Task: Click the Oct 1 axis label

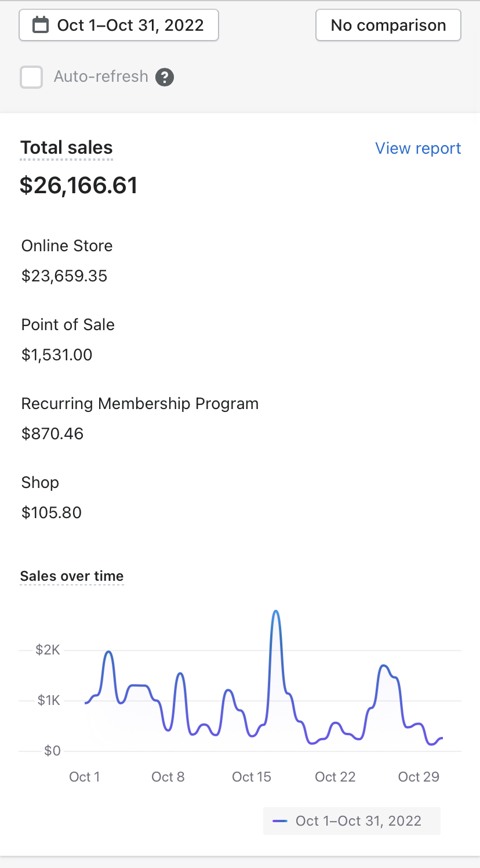Action: pyautogui.click(x=85, y=777)
